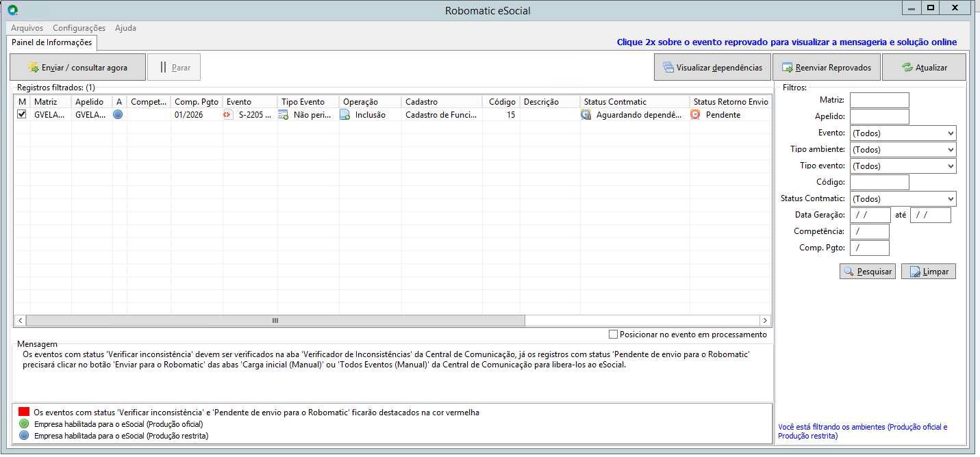Click the Pendente clock status icon
Viewport: 980px width, 457px height.
click(x=696, y=115)
